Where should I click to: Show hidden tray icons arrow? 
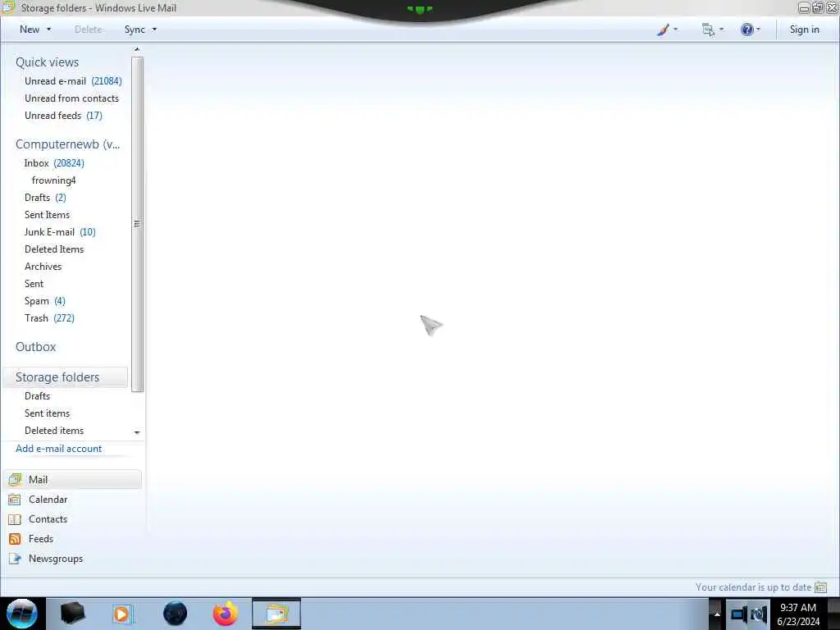[717, 614]
